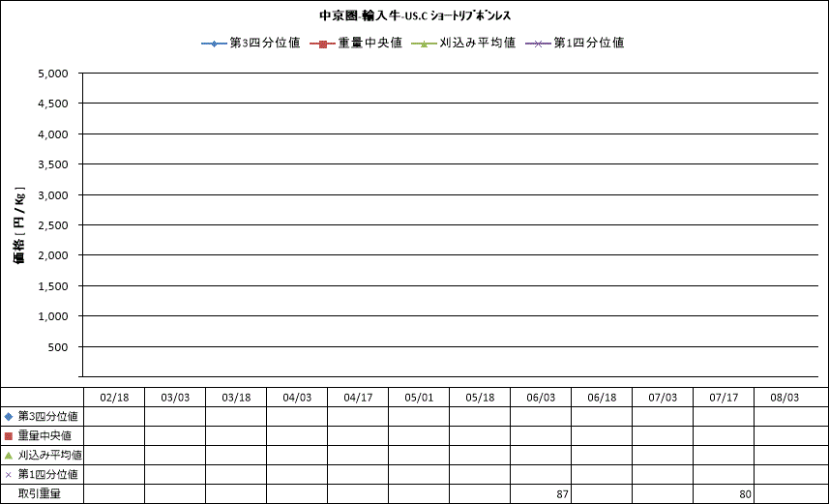Click the 07/03 date column header
Viewport: 829px width, 504px height.
[x=663, y=398]
